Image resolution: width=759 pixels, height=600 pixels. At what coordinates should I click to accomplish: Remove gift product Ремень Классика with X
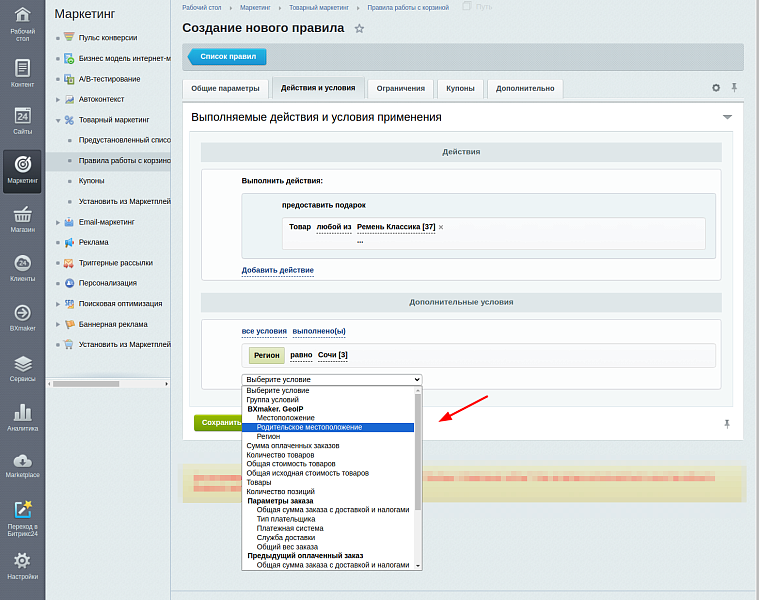441,227
